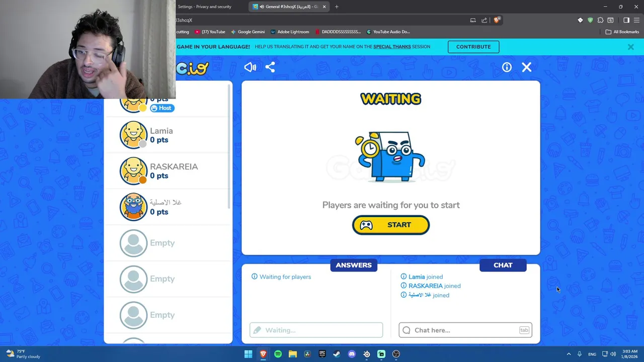Viewport: 644px width, 362px height.
Task: Open the browser extensions puzzle icon
Action: [600, 20]
